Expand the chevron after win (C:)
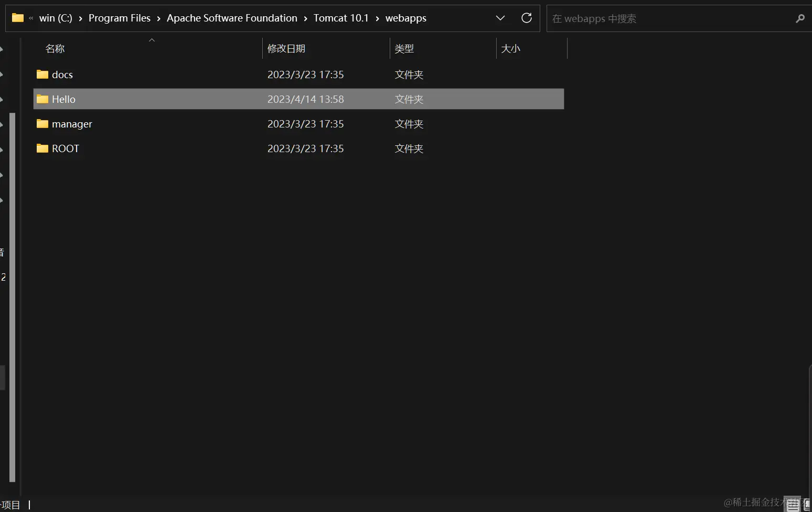This screenshot has width=812, height=512. point(80,18)
